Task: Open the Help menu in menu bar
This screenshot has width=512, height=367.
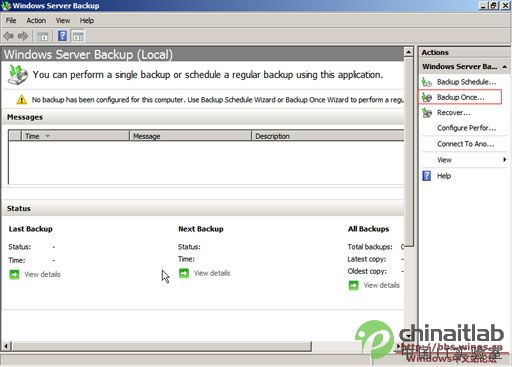Action: tap(87, 21)
